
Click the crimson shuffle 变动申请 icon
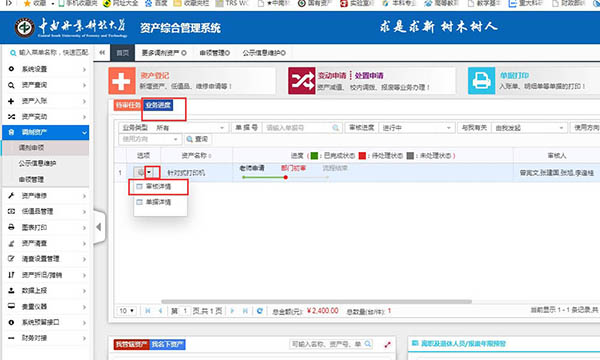pos(302,81)
